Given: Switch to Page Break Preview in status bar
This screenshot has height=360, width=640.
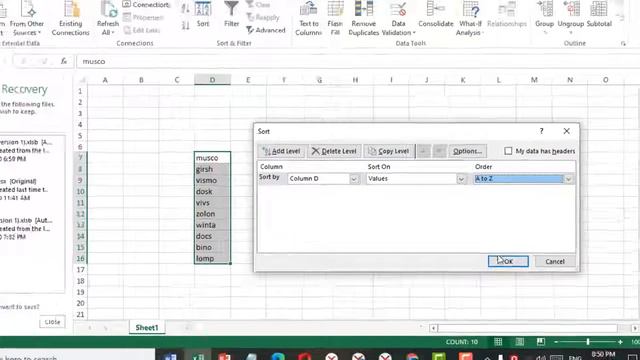Looking at the screenshot, I should tap(540, 342).
